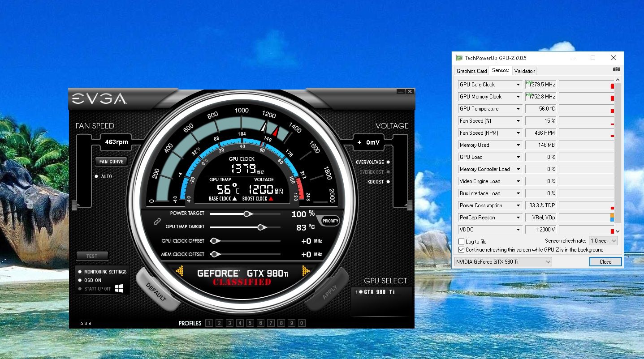
Task: Click the left yellow arrow beside GeForce logo
Action: tap(180, 271)
